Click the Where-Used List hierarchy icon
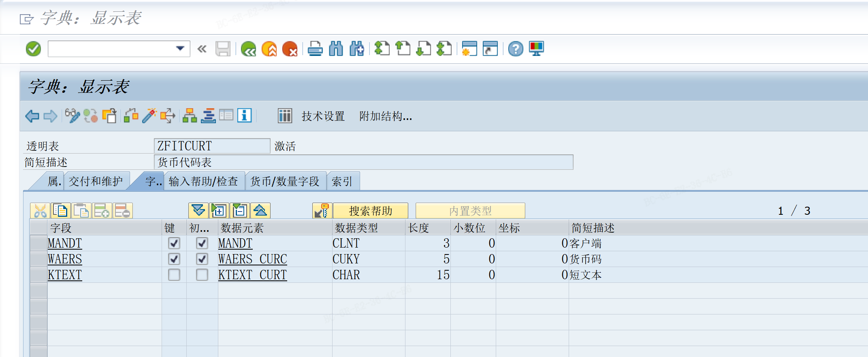 pos(190,116)
